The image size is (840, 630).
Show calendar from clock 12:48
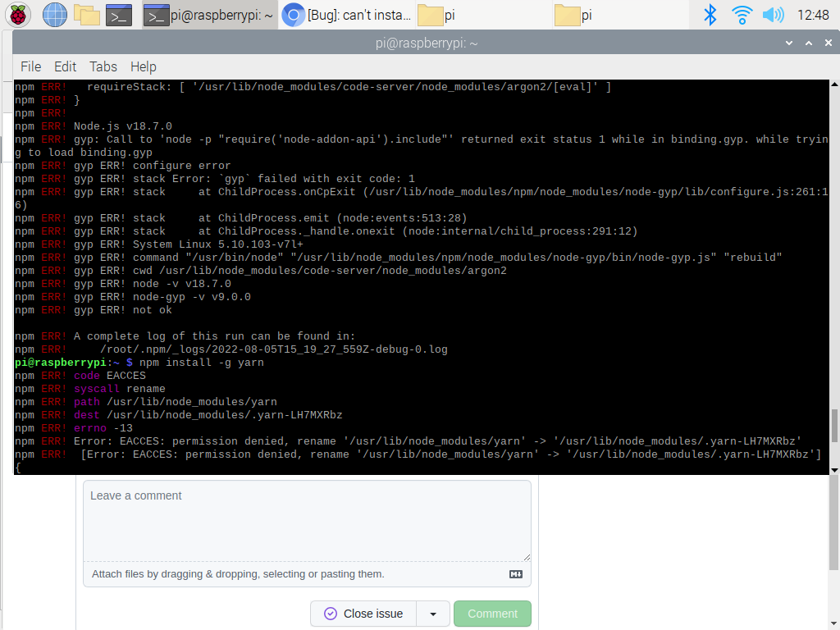pyautogui.click(x=813, y=15)
